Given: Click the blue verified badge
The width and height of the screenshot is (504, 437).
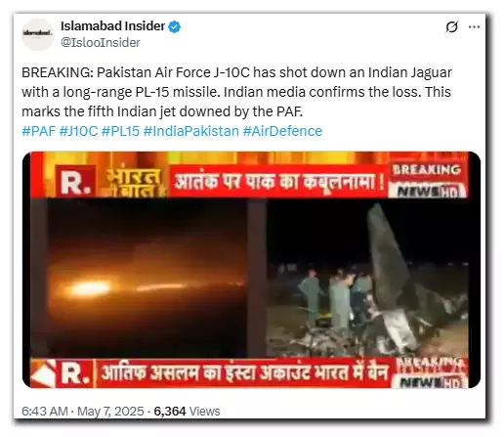Looking at the screenshot, I should click(x=174, y=26).
